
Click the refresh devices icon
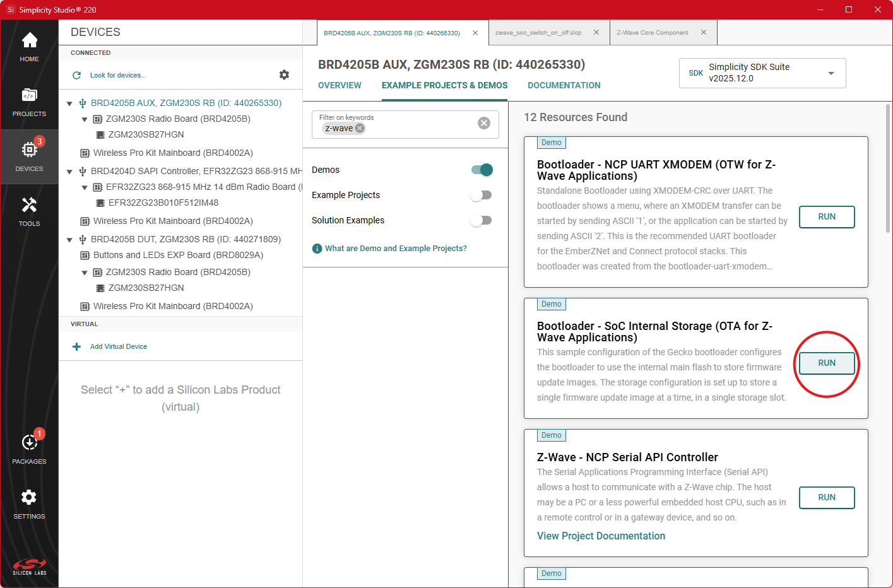(x=77, y=75)
